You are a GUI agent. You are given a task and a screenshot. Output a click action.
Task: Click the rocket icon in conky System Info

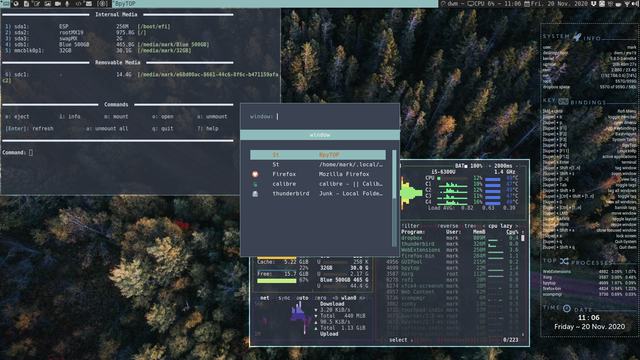[577, 37]
